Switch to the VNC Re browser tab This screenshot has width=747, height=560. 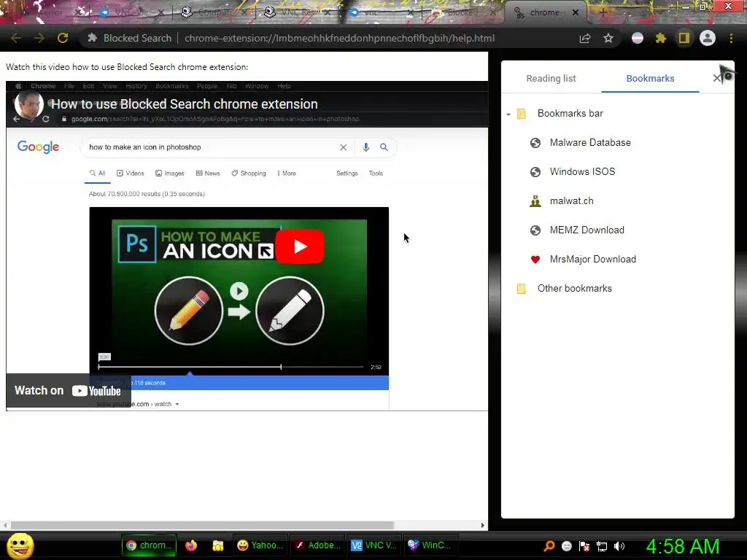(298, 13)
